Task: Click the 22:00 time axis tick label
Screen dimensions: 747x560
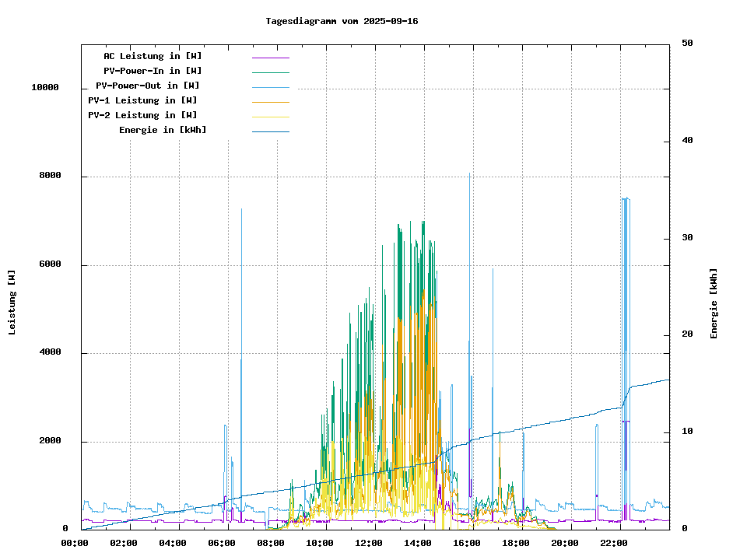Action: [x=613, y=543]
